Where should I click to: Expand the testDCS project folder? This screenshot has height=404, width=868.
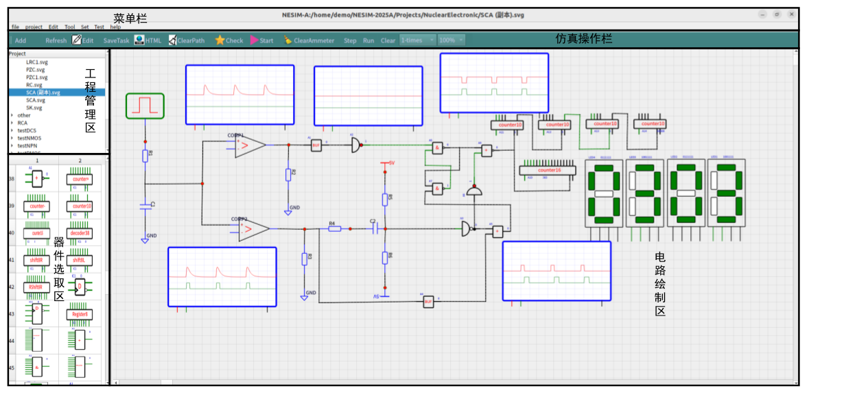coord(12,130)
